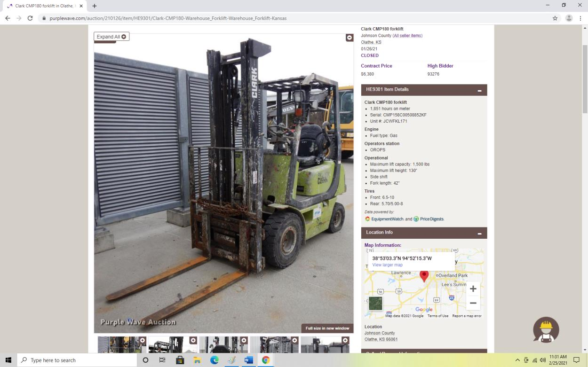
Task: Open All seller items link
Action: pyautogui.click(x=407, y=36)
